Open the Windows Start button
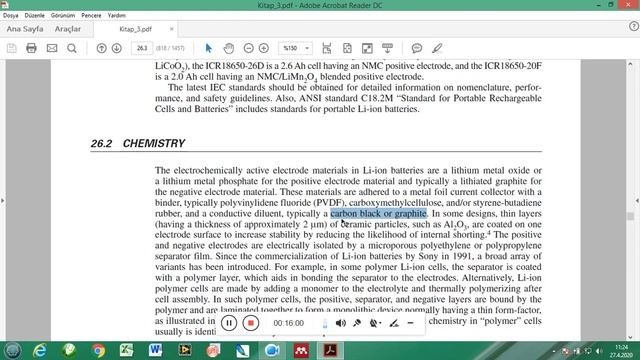Viewport: 640px width, 360px height. (12, 351)
